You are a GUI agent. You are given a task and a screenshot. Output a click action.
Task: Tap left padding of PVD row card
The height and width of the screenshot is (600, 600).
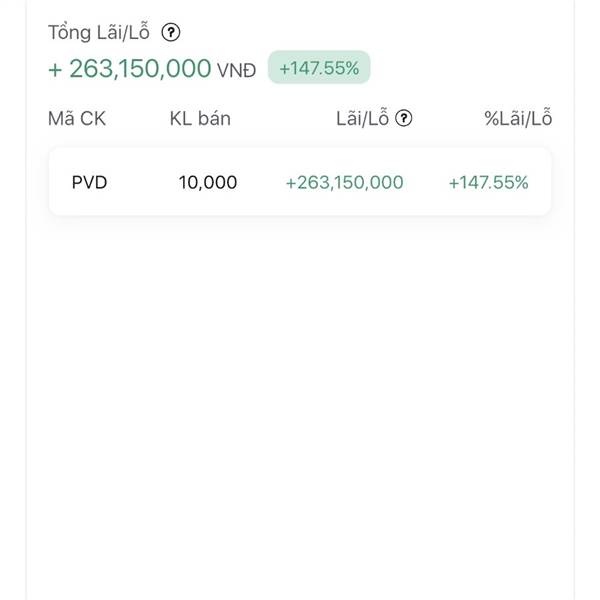[58, 182]
